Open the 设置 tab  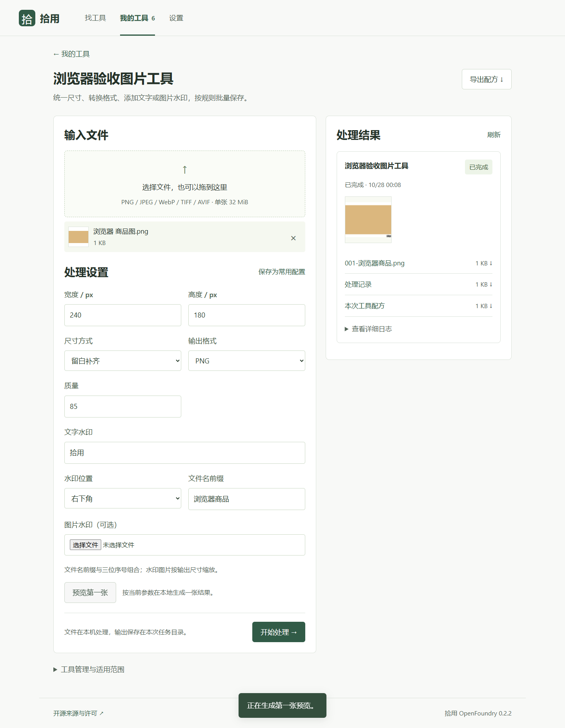[176, 18]
